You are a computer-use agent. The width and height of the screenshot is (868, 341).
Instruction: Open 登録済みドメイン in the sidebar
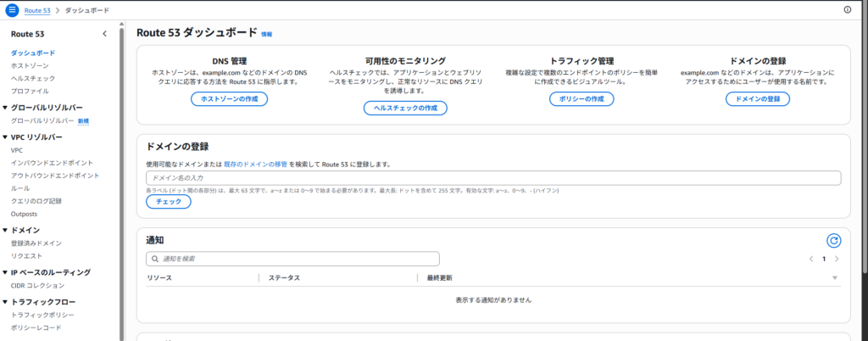36,243
